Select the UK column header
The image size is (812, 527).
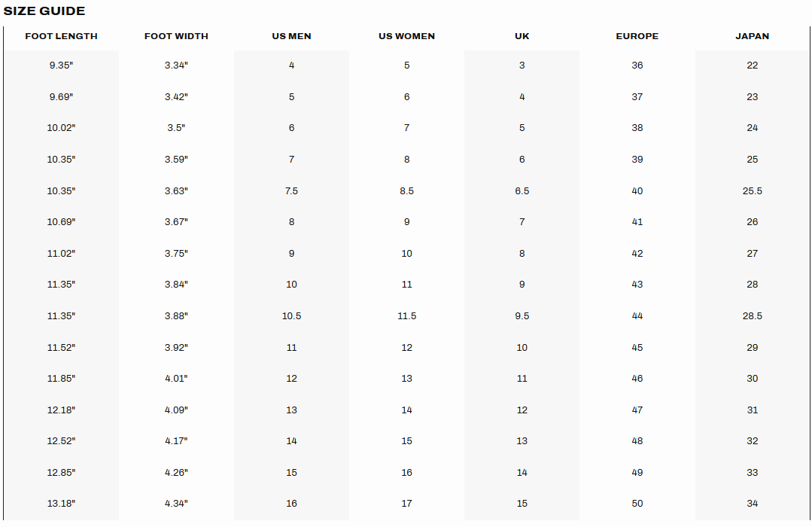click(x=522, y=36)
